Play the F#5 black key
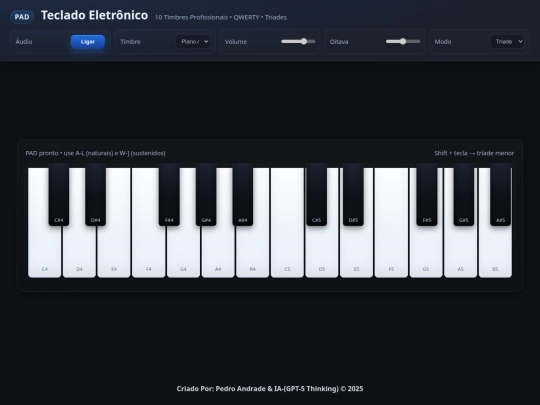The width and height of the screenshot is (540, 405). [x=427, y=195]
